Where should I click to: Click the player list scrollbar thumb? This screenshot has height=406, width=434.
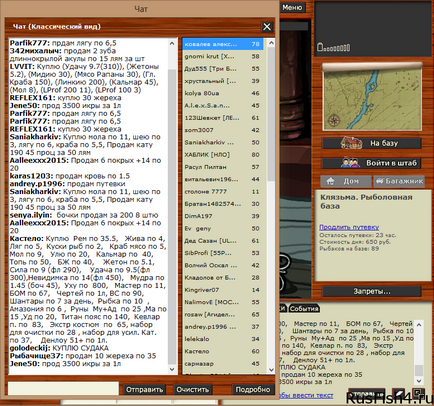coord(271,113)
